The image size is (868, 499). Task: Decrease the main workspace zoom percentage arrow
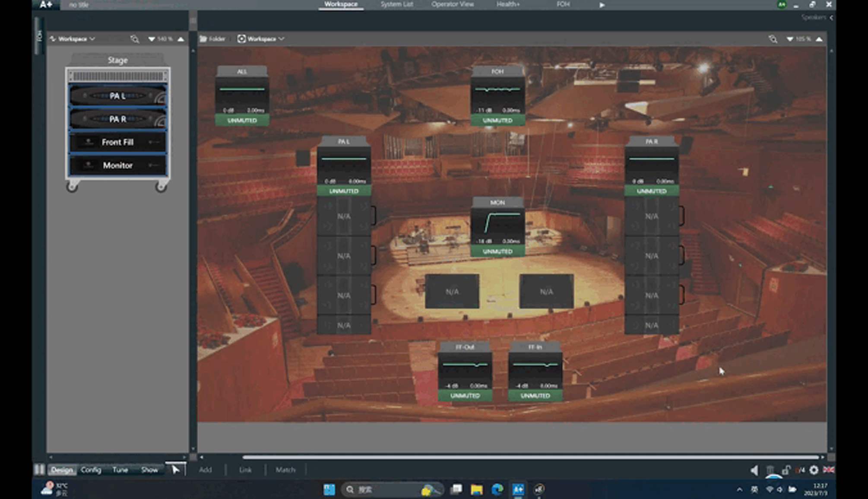tap(789, 39)
